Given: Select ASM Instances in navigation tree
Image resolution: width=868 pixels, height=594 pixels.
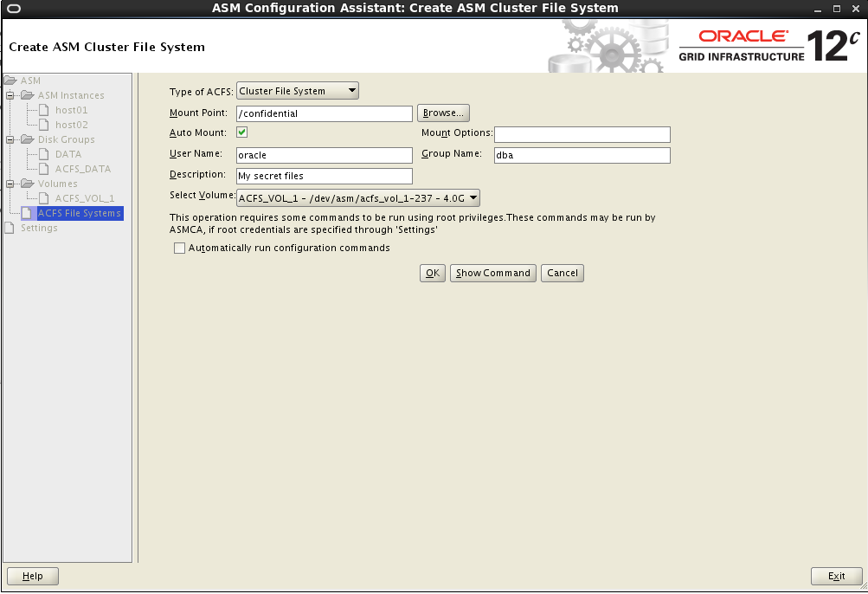Looking at the screenshot, I should [71, 95].
